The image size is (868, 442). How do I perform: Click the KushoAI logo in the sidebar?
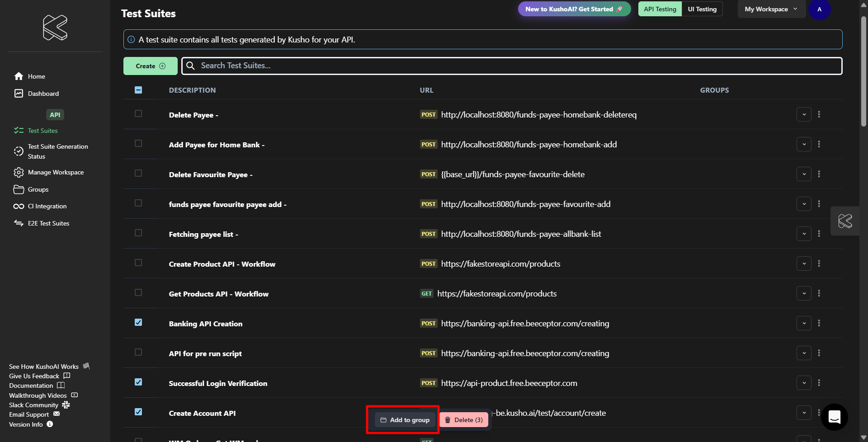[x=55, y=28]
